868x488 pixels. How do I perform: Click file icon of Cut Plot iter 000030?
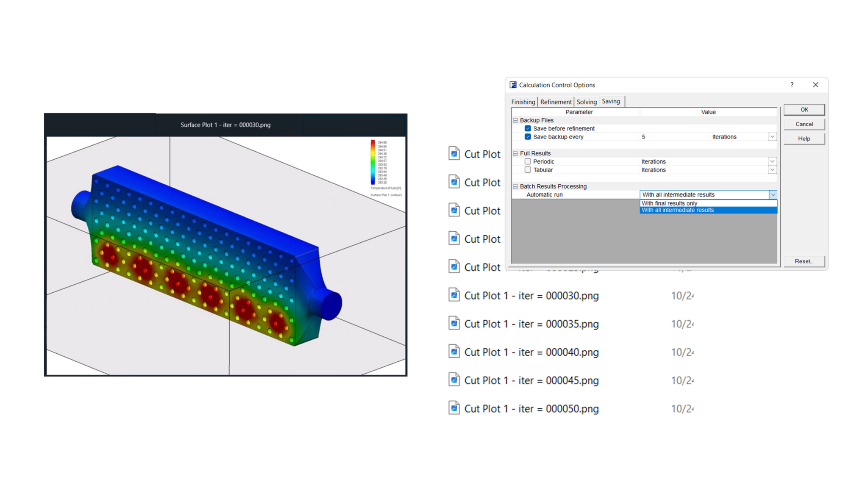pyautogui.click(x=454, y=295)
